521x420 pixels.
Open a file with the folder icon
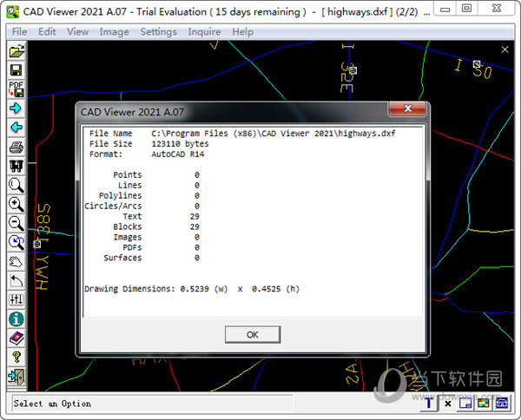click(x=16, y=51)
